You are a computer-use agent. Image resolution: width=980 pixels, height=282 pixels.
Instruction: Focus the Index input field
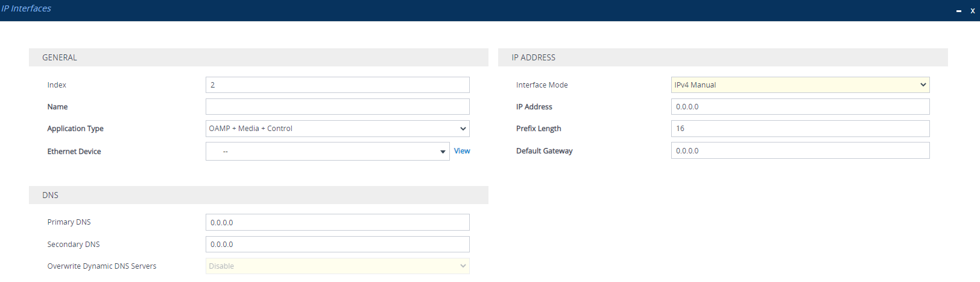(x=337, y=85)
